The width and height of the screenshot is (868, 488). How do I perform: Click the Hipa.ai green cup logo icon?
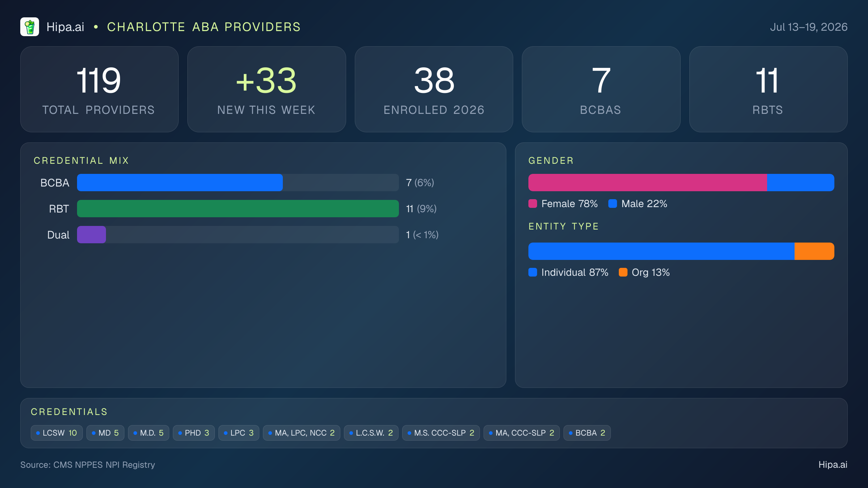30,27
